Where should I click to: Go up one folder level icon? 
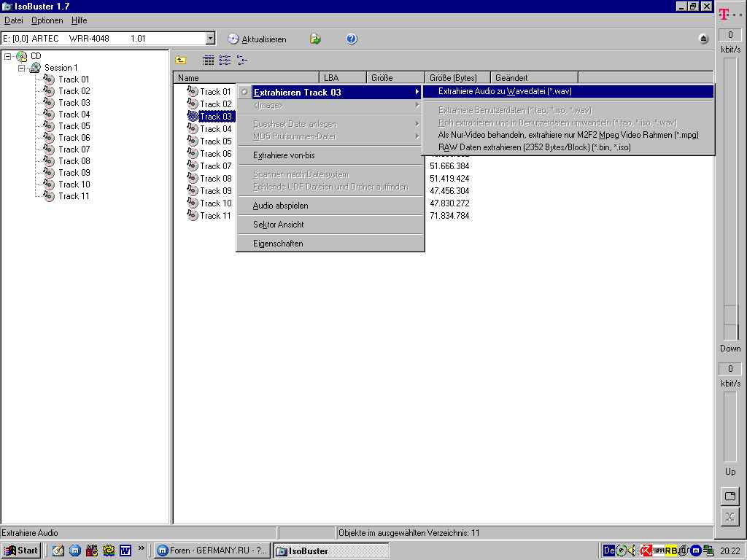pyautogui.click(x=181, y=60)
